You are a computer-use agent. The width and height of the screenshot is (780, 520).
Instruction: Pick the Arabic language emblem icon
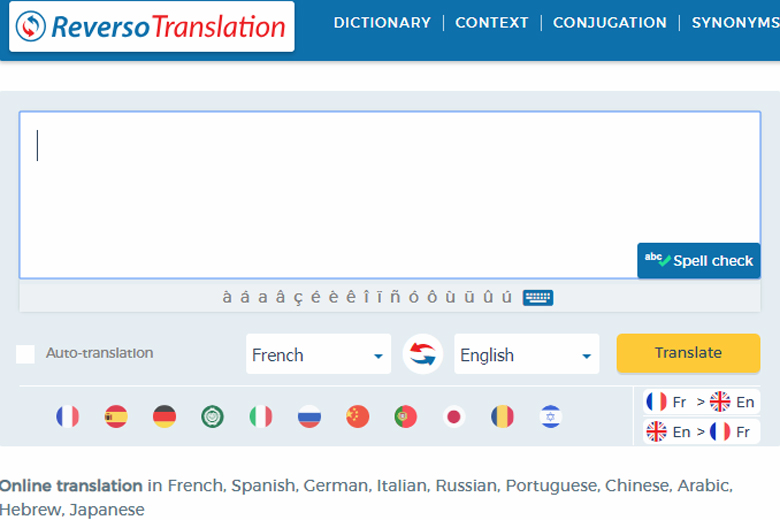click(x=212, y=416)
